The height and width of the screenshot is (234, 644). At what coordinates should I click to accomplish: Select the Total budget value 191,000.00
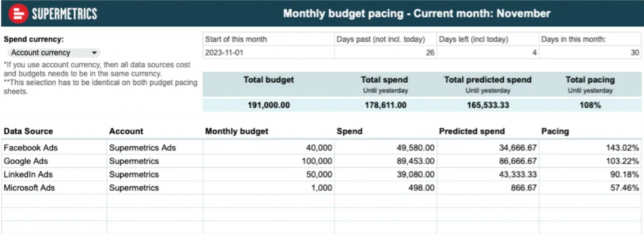coord(269,105)
